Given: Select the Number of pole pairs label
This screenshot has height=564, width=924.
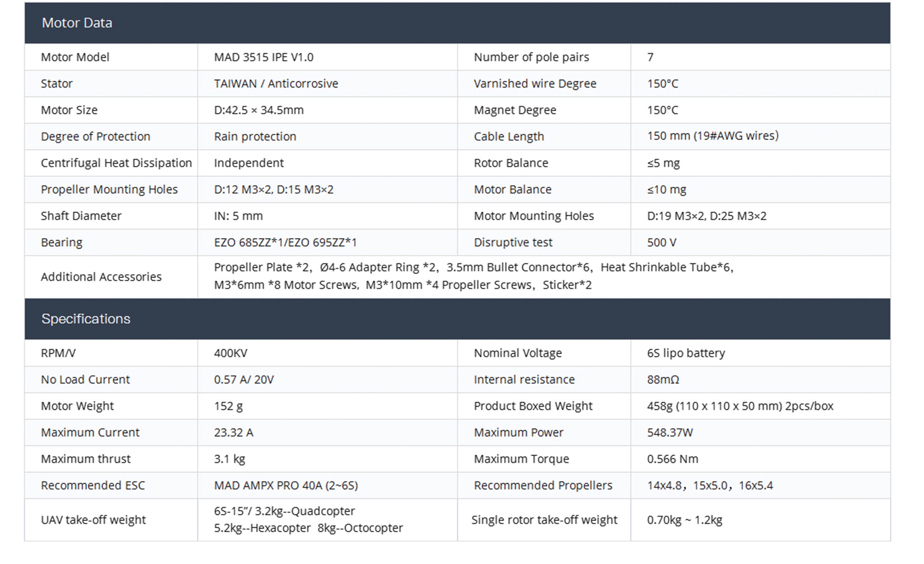Looking at the screenshot, I should pyautogui.click(x=531, y=57).
